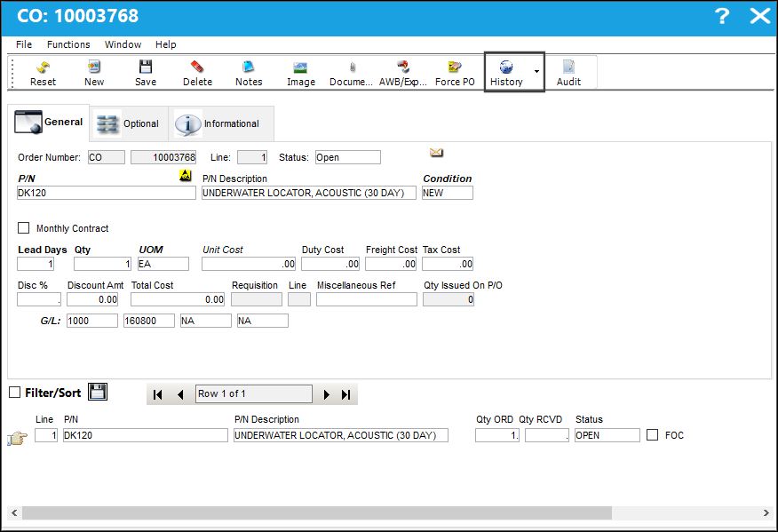
Task: Go to next row arrow
Action: pos(326,394)
